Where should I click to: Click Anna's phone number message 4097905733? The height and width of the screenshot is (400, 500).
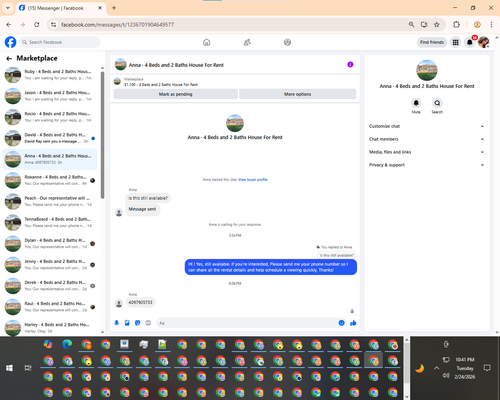click(140, 302)
